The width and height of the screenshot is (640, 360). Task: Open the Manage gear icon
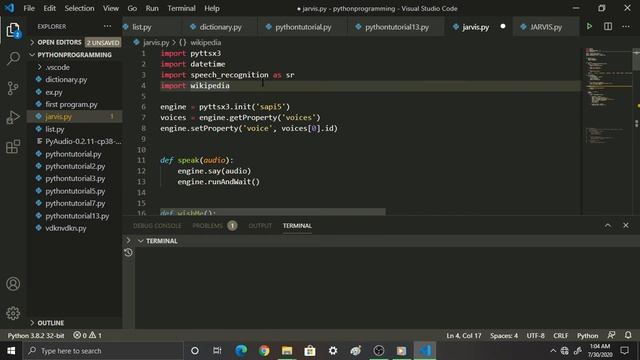13,313
